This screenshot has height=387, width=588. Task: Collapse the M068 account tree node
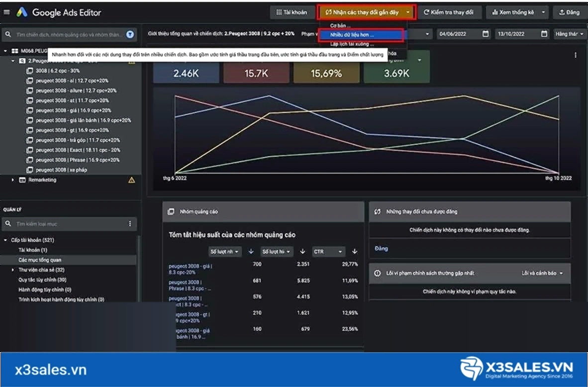coord(5,51)
